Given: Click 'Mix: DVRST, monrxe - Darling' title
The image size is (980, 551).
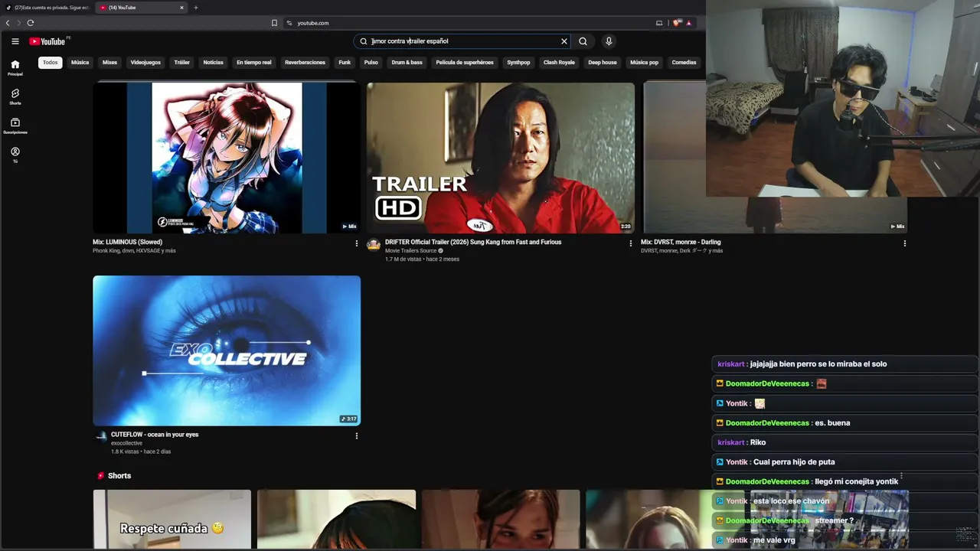Looking at the screenshot, I should tap(681, 242).
